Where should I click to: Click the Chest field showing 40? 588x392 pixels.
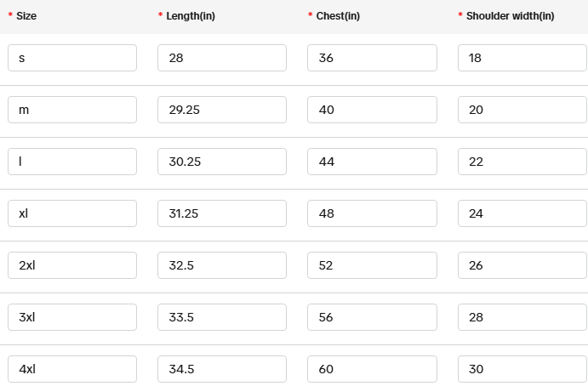[x=372, y=110]
